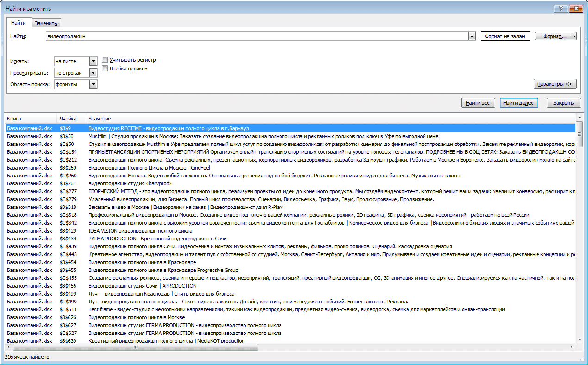Click the horizontal scrollbar right arrow
The height and width of the screenshot is (365, 588).
[572, 347]
